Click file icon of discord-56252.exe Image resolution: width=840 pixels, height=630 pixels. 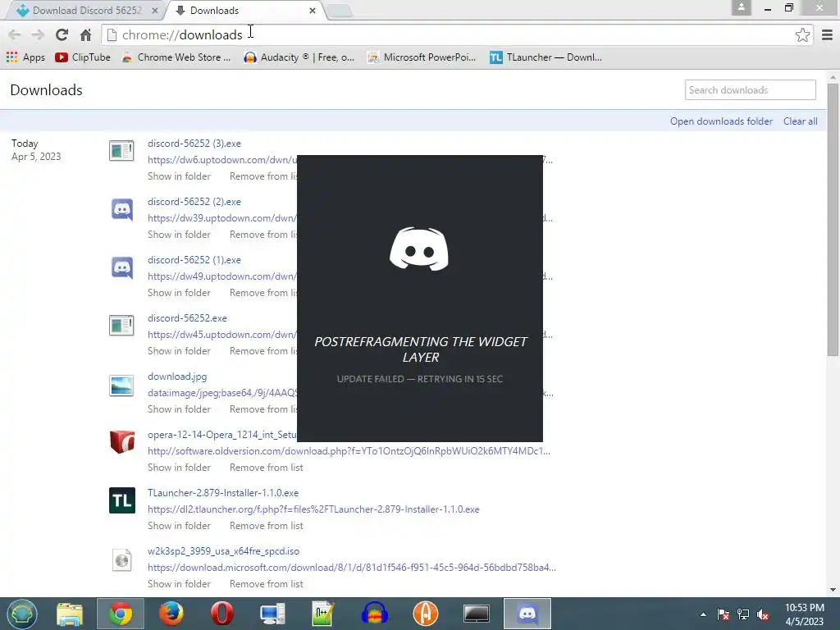pos(121,325)
